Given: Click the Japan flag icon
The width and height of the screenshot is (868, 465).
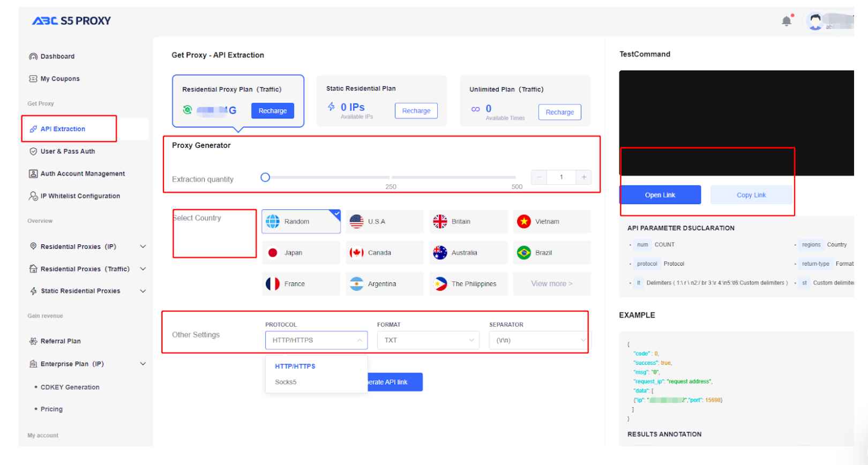Looking at the screenshot, I should (x=273, y=253).
